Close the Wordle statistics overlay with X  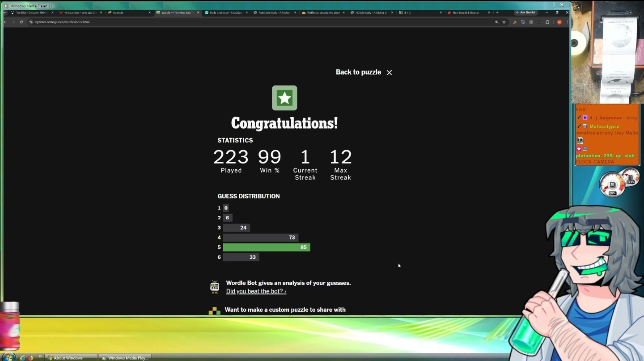389,72
